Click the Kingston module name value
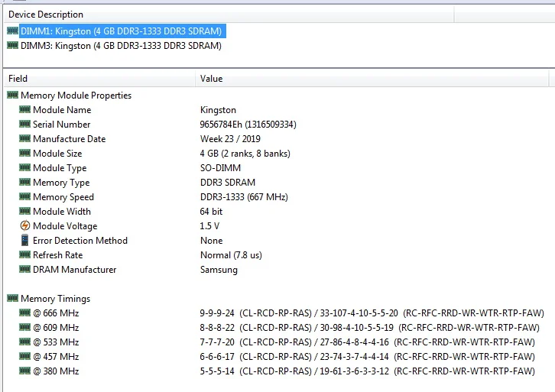Screen dimensions: 555x392 [218, 110]
